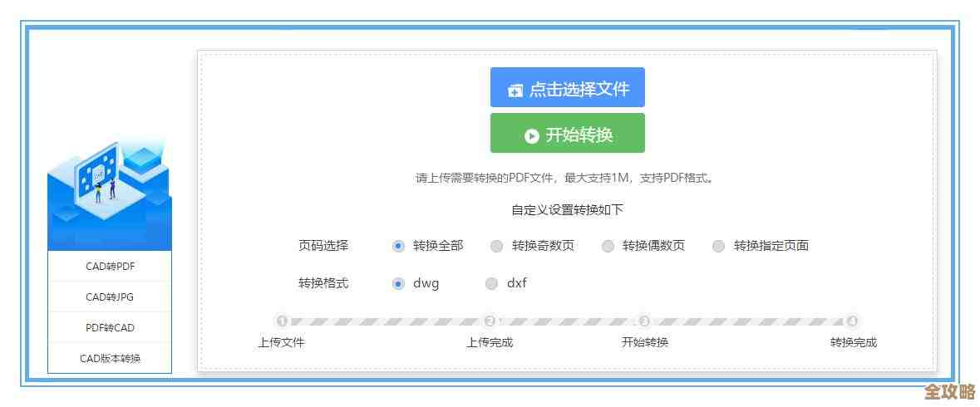Screen dimensions: 980x407
Task: Click the 点击选择文件 upload button
Action: click(567, 87)
